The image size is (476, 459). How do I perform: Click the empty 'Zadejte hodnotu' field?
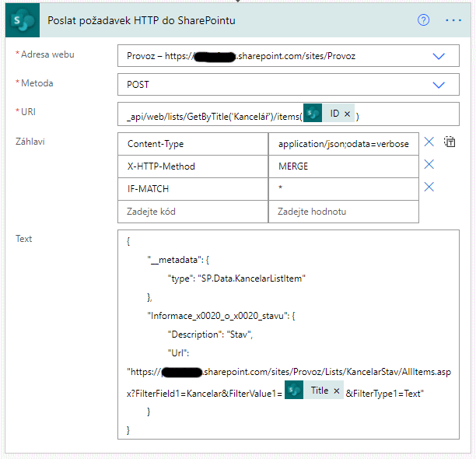pyautogui.click(x=344, y=212)
